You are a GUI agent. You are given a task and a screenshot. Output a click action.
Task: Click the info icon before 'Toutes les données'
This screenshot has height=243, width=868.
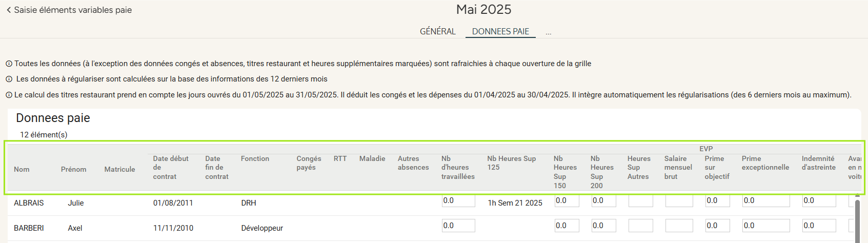(x=9, y=64)
